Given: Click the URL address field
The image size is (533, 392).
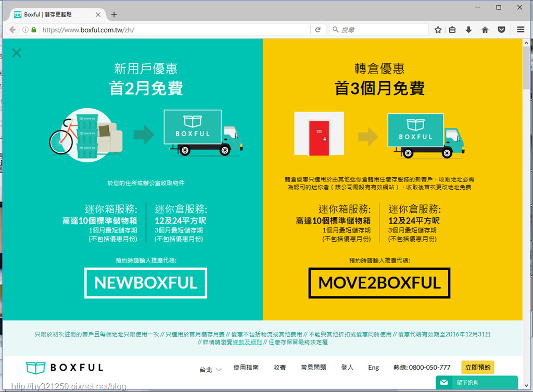Looking at the screenshot, I should point(175,30).
